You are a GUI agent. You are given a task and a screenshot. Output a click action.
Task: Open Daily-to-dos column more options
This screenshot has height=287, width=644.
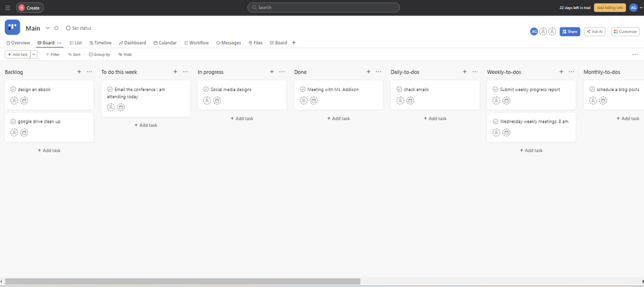pos(475,71)
